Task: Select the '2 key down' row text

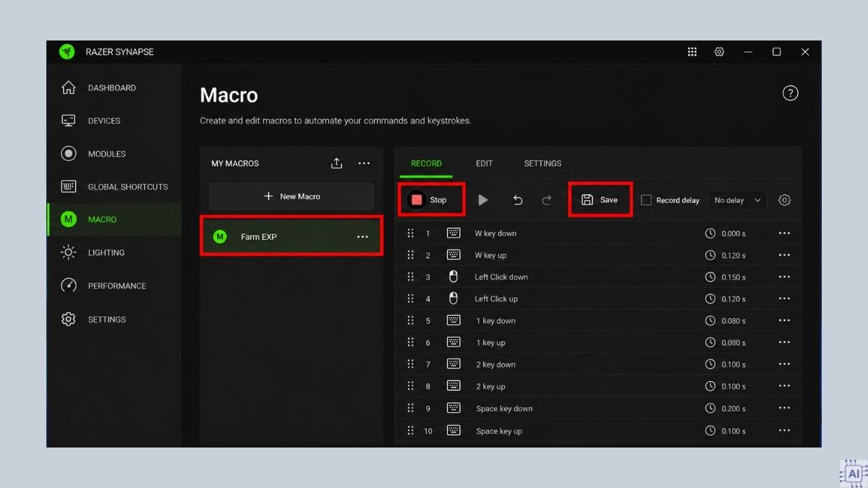Action: point(495,364)
